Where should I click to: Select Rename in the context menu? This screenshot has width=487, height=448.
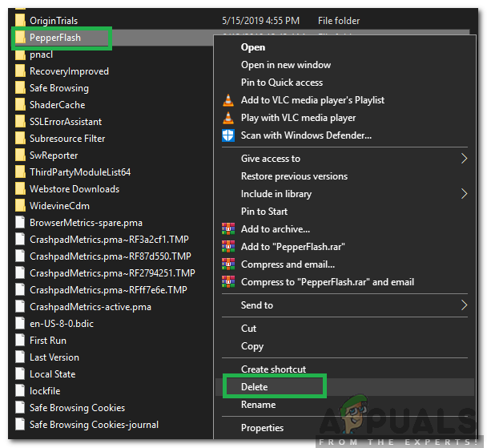click(x=259, y=405)
